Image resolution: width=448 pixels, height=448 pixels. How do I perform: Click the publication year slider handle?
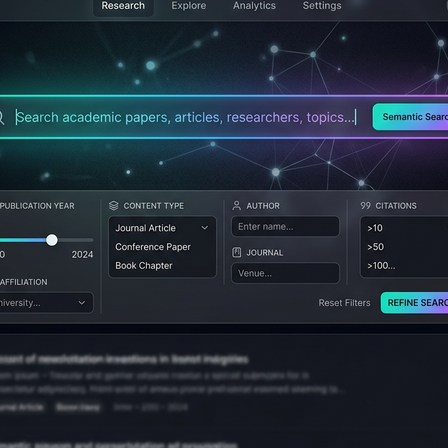pyautogui.click(x=52, y=240)
